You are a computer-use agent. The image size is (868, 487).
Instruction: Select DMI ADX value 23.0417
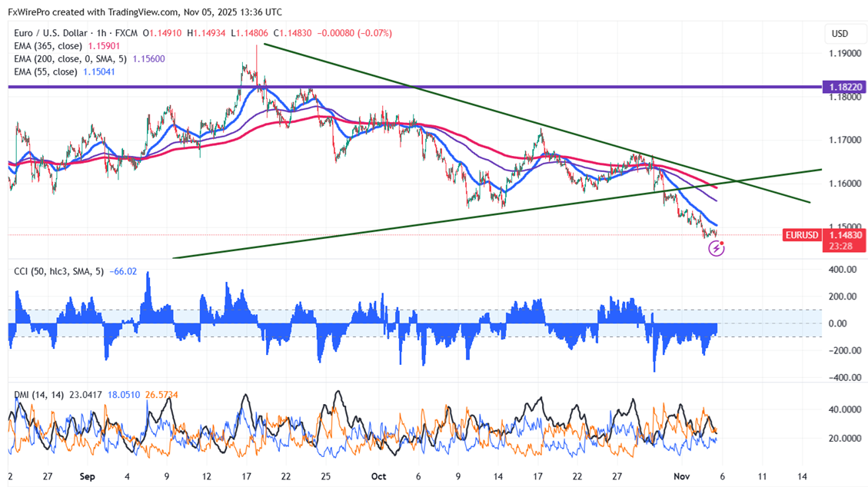(x=86, y=395)
